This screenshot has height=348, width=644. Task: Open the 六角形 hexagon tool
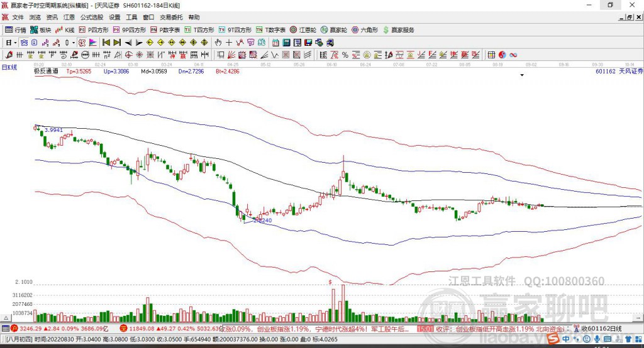[x=365, y=30]
